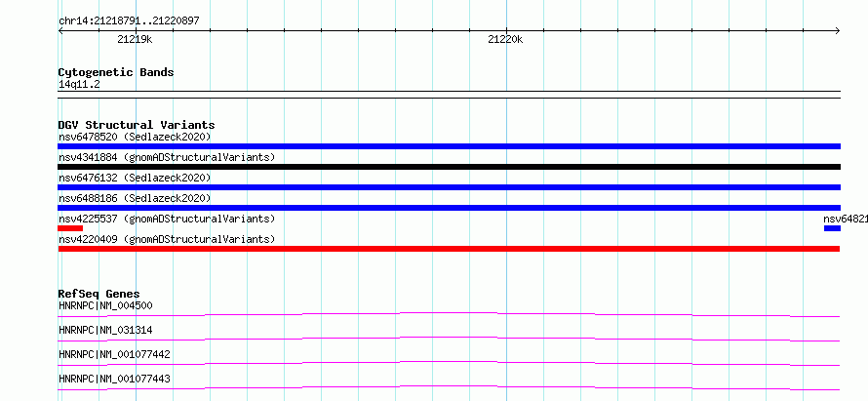The height and width of the screenshot is (401, 868).
Task: Click the DGV Structural Variants track title
Action: tap(137, 125)
